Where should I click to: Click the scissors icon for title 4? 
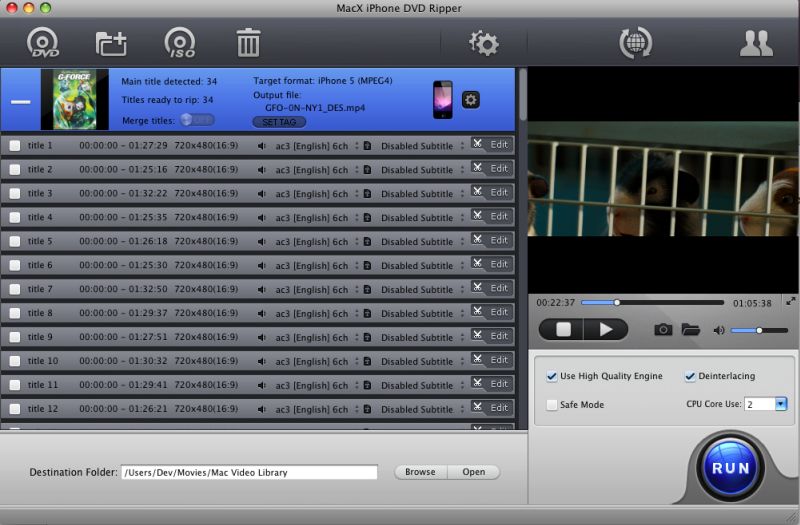coord(477,216)
